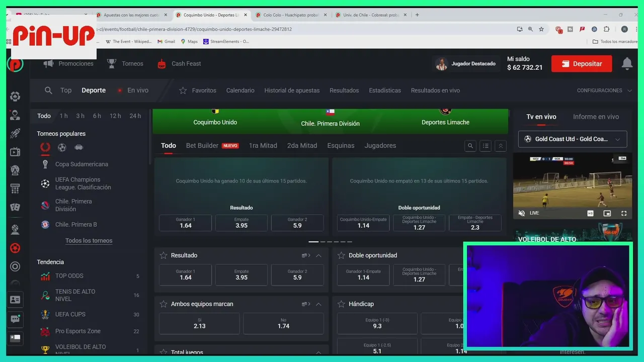Select No 1.74 in Ambos equipos marcan
Viewport: 644px width, 362px height.
[283, 323]
